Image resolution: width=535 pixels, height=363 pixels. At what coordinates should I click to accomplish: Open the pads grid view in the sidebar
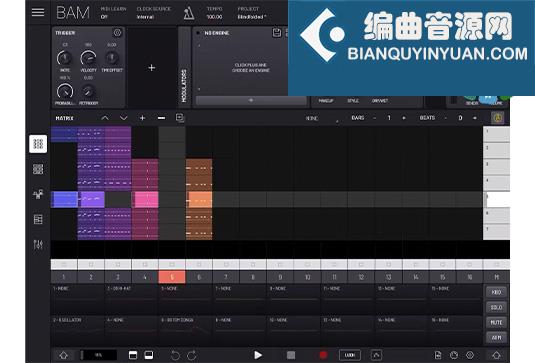coord(38,169)
